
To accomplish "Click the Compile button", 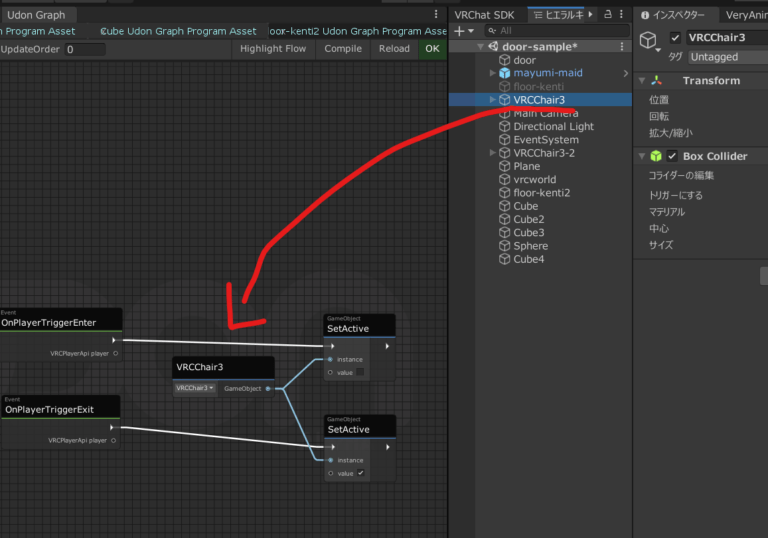I will pyautogui.click(x=343, y=49).
